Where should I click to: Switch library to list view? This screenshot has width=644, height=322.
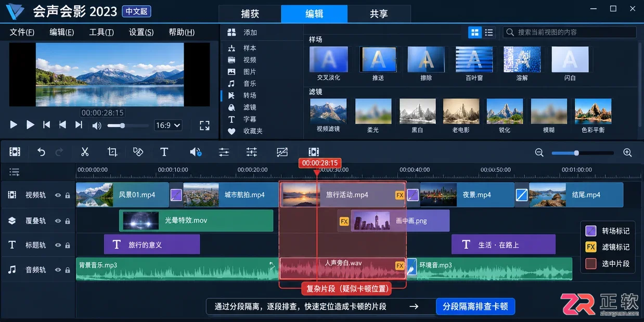[x=489, y=32]
